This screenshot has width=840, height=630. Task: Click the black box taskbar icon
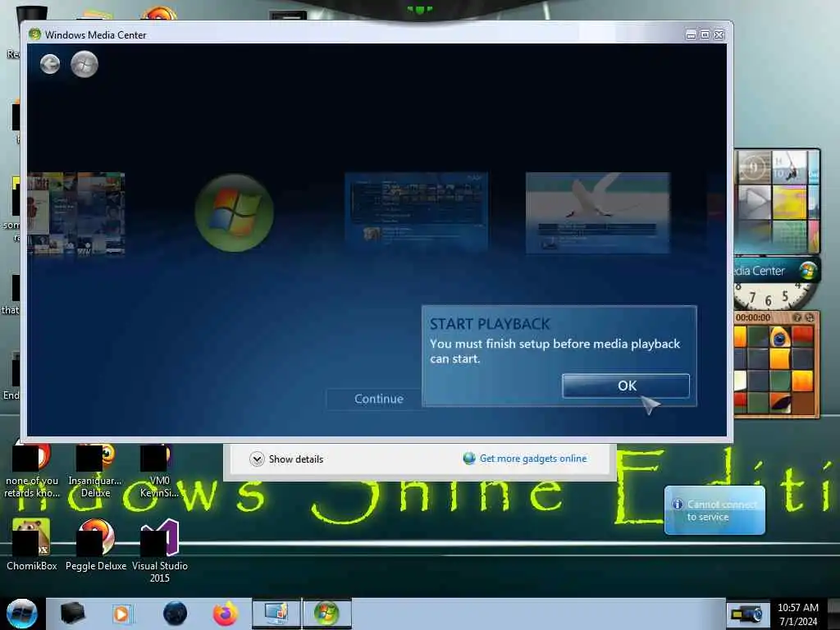click(x=72, y=614)
